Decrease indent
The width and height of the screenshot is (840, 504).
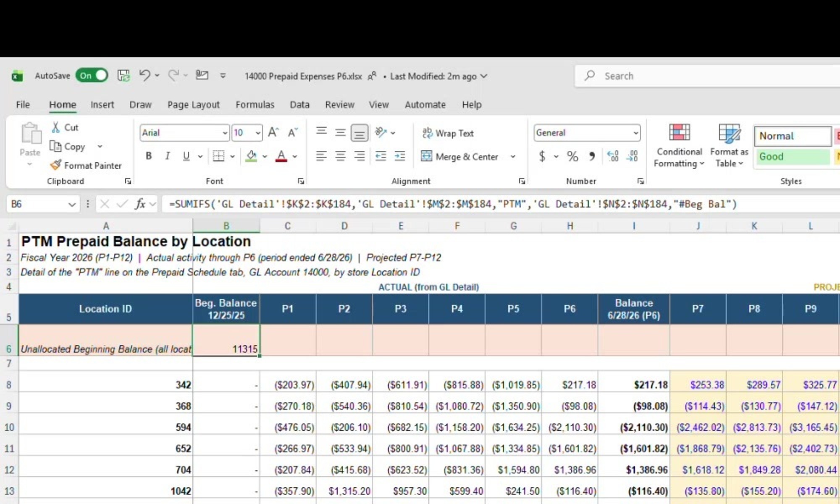[381, 156]
